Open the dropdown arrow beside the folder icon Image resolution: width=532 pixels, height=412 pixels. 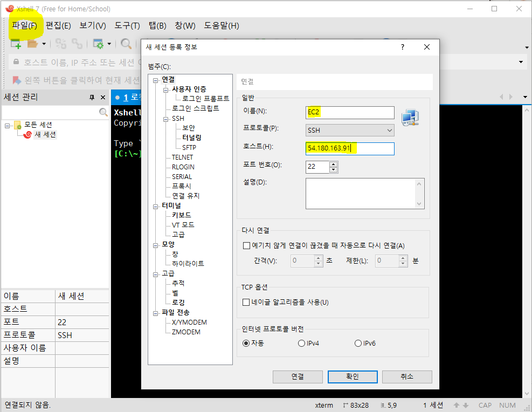pyautogui.click(x=44, y=44)
